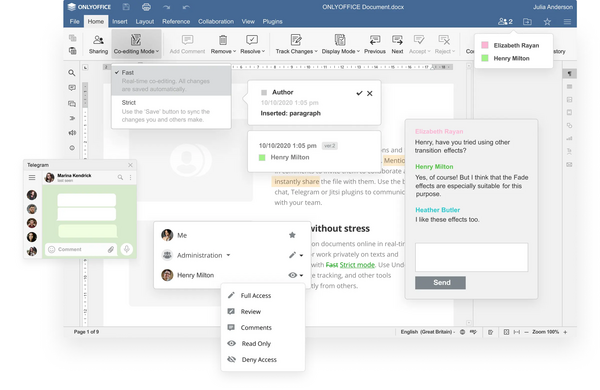Screen dimensions: 600x390
Task: Expand Display Mode dropdown
Action: click(358, 51)
